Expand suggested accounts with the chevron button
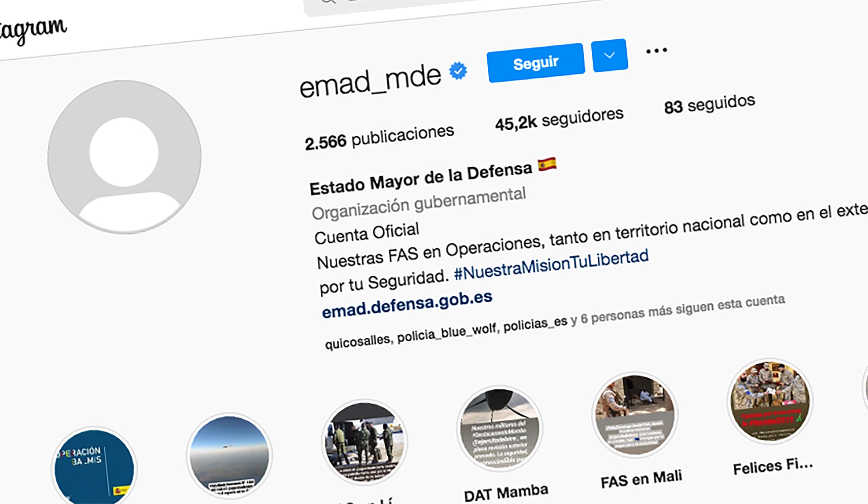868x504 pixels. (x=609, y=55)
